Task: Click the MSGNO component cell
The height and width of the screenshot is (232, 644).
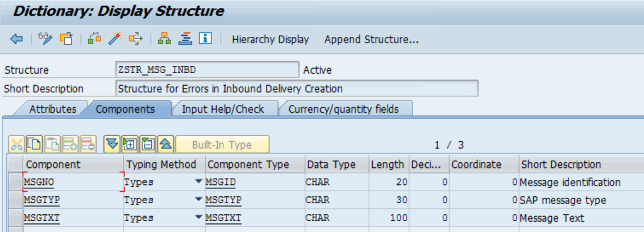Action: click(x=73, y=182)
